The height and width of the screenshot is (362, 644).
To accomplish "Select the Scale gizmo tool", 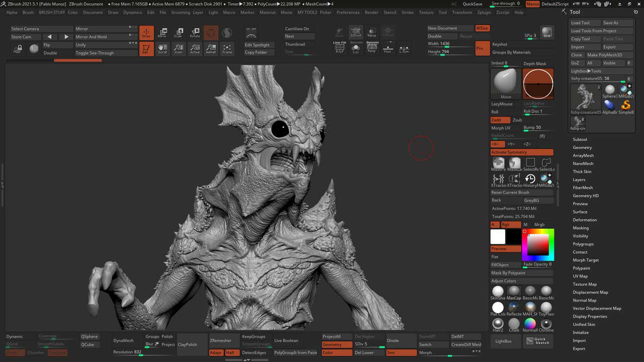I will (178, 33).
